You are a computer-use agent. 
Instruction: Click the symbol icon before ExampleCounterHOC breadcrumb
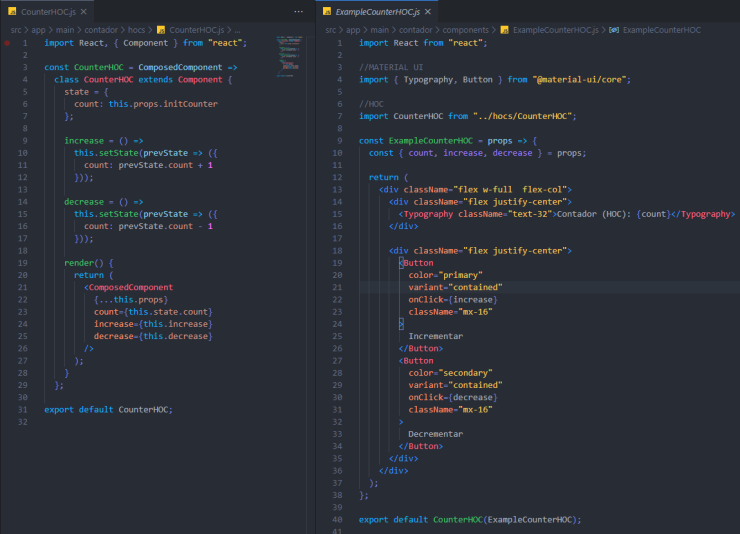tap(613, 30)
